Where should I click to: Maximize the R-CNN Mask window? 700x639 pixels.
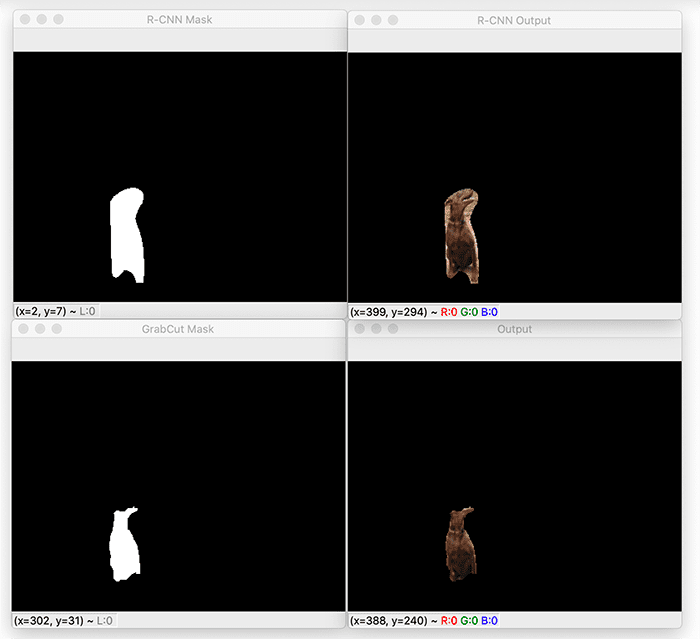click(x=58, y=19)
